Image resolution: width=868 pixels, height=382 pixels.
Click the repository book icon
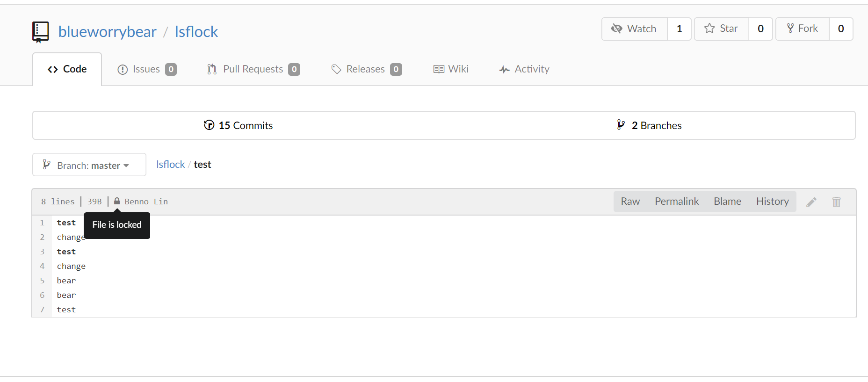point(40,32)
